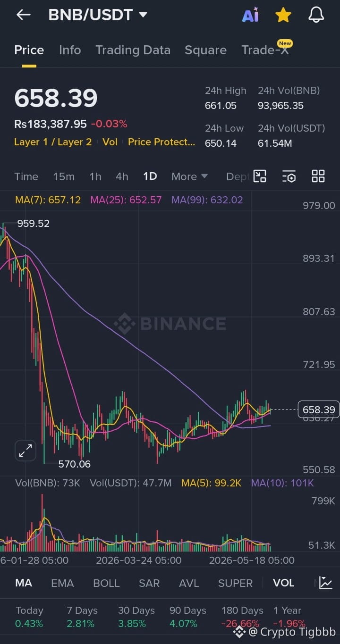The width and height of the screenshot is (340, 644).
Task: Toggle the MA indicator
Action: 24,583
